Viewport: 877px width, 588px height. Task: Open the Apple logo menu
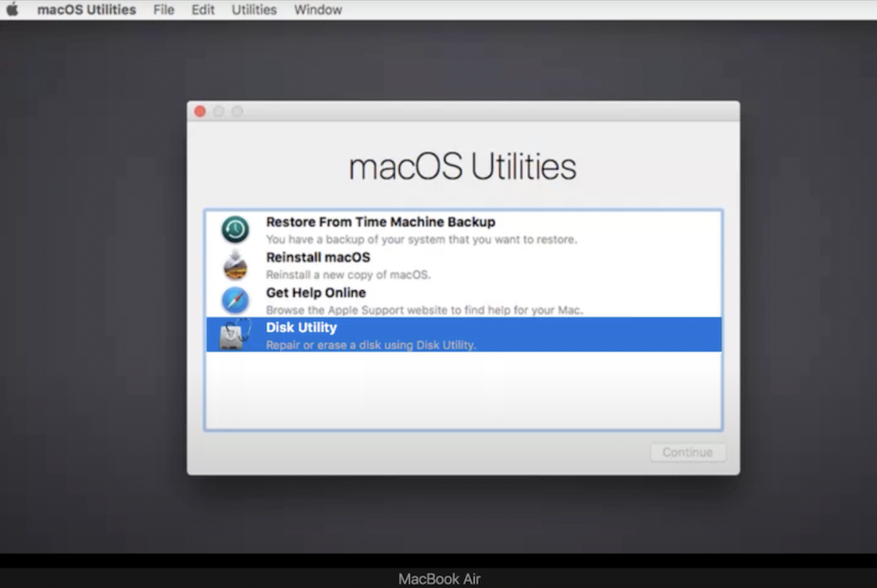pyautogui.click(x=12, y=9)
